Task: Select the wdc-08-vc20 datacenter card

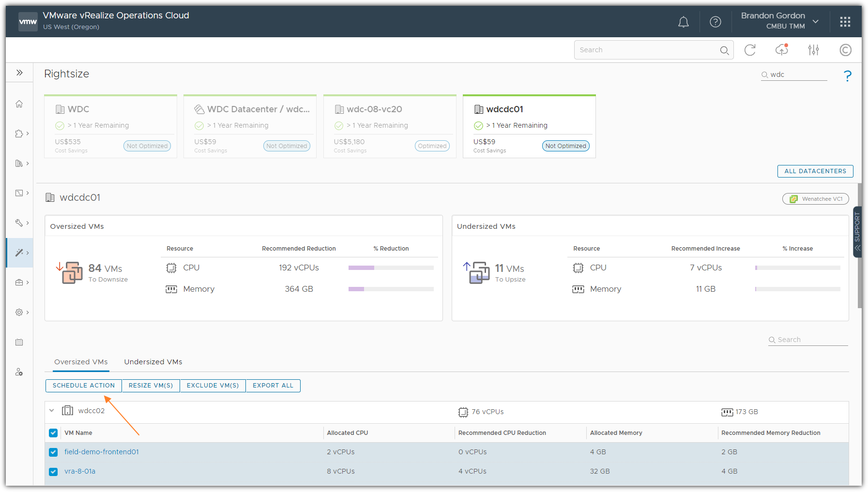Action: [390, 126]
